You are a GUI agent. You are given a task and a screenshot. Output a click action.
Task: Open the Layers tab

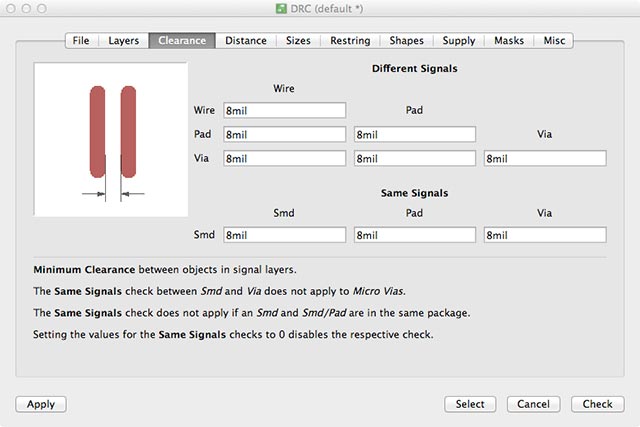click(x=123, y=41)
